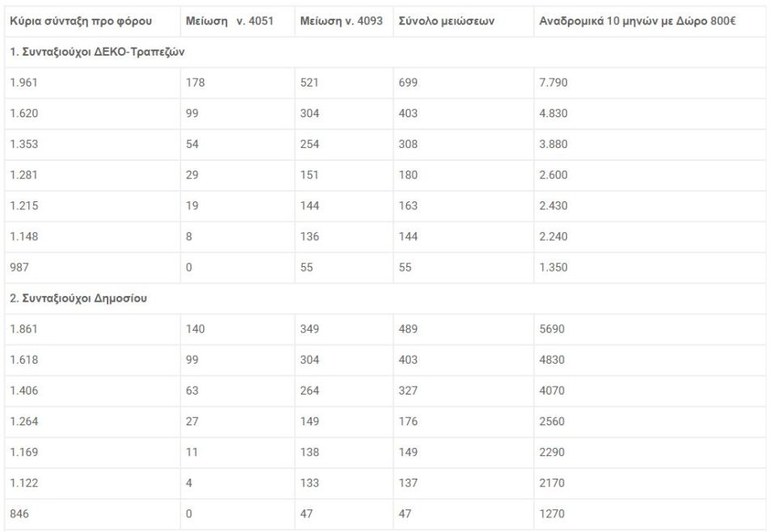
Task: Click the 'Κύρια σύνταξη προ φόρου' column header
Action: pyautogui.click(x=81, y=21)
